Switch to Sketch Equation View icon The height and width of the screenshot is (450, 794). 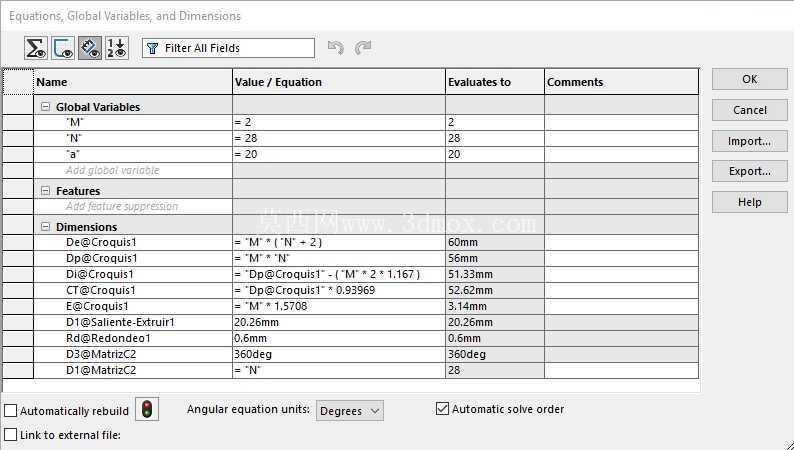pos(63,48)
